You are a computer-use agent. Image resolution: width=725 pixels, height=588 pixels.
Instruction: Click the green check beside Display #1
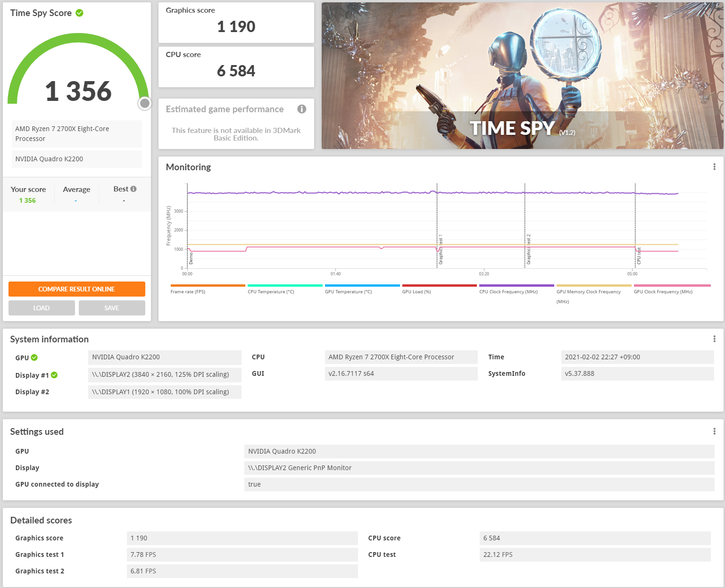[54, 375]
